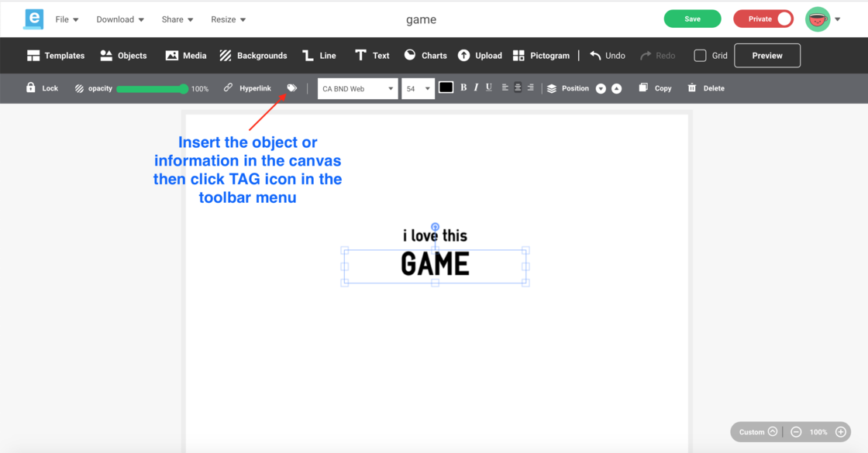Viewport: 868px width, 453px height.
Task: Toggle bold formatting
Action: 463,88
